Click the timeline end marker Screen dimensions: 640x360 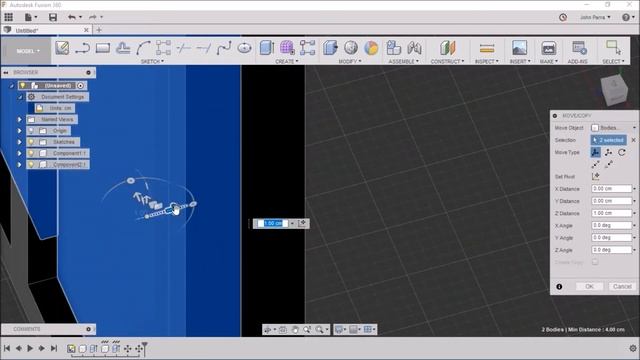click(144, 348)
